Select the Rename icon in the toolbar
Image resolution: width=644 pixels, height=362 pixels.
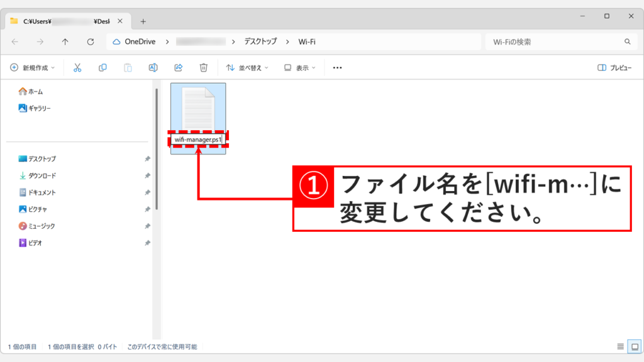click(x=152, y=67)
